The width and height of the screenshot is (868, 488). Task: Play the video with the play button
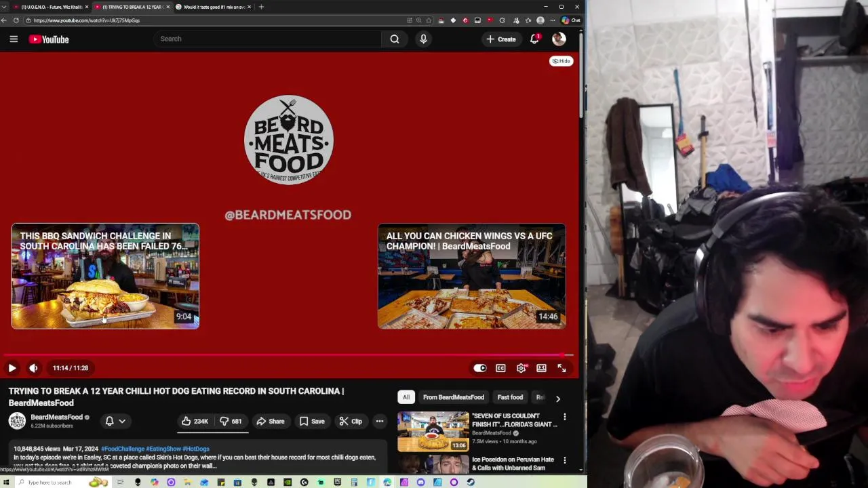(x=12, y=368)
